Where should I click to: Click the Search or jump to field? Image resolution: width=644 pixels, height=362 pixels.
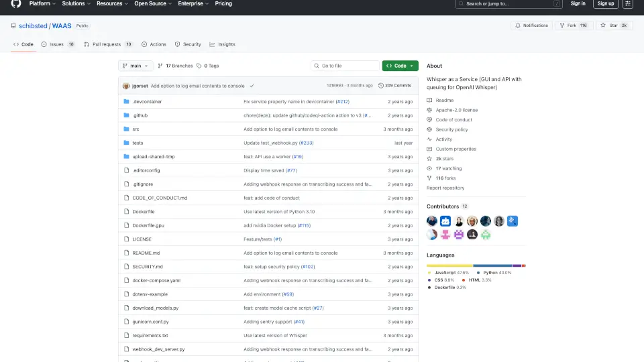pos(509,4)
